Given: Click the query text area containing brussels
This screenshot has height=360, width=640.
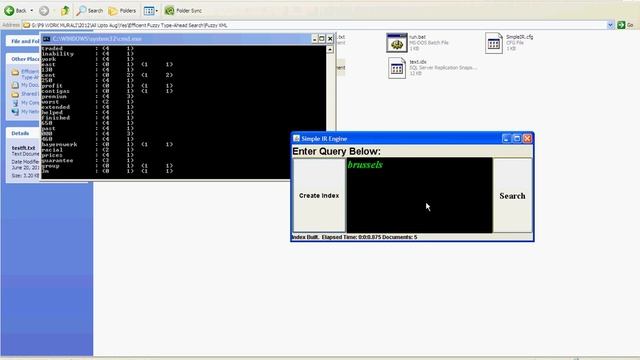Looking at the screenshot, I should [419, 195].
